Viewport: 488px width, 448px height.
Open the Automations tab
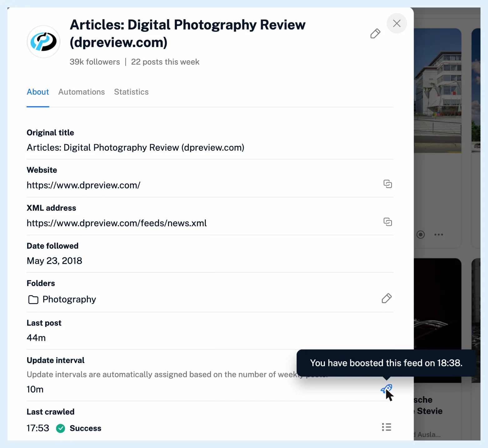pyautogui.click(x=82, y=92)
